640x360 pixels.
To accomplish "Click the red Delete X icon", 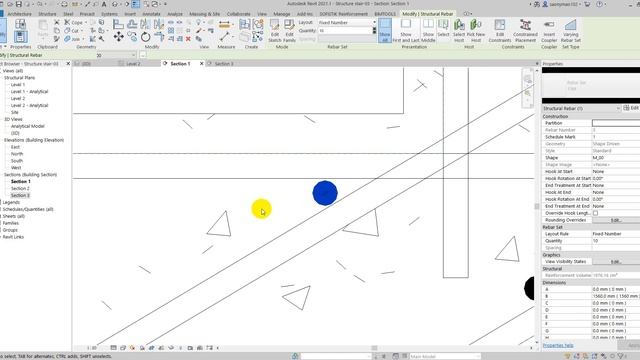I will (x=188, y=39).
